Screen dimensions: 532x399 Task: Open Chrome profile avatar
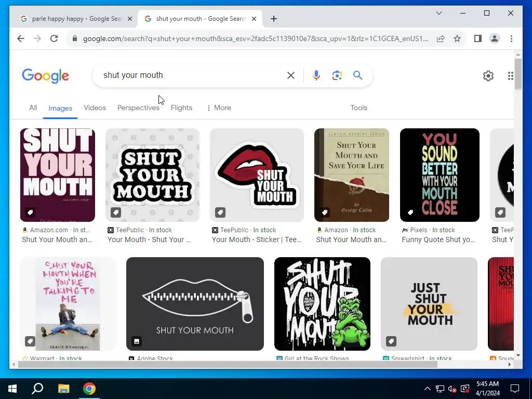click(495, 38)
